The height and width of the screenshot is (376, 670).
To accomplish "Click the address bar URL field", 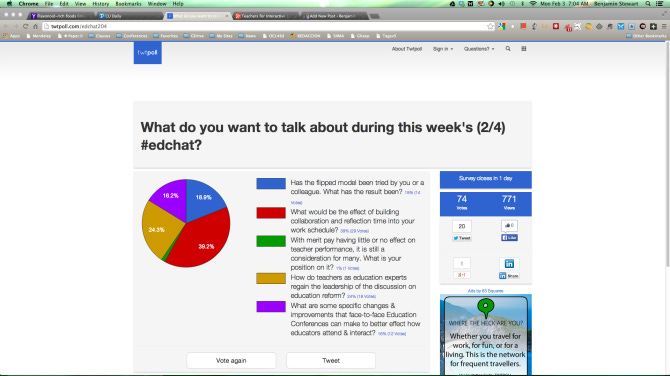I will click(265, 26).
